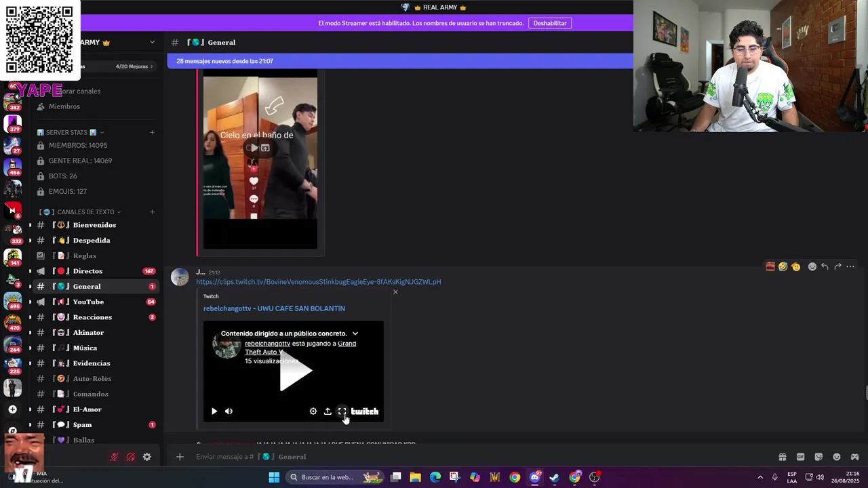
Task: Open the Spam channel
Action: tap(95, 425)
